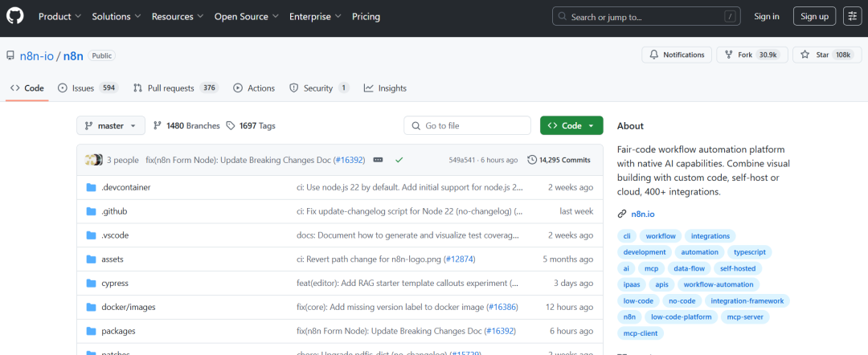
Task: Switch to the Actions tab
Action: (254, 88)
